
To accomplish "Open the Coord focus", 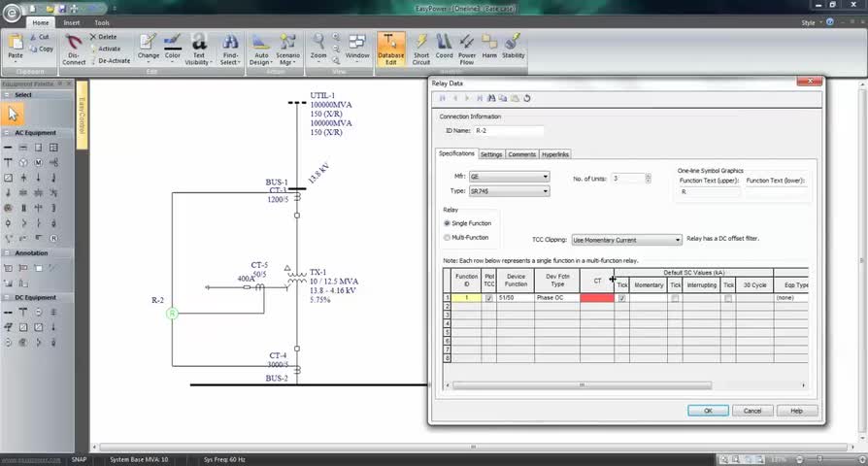I will (444, 47).
